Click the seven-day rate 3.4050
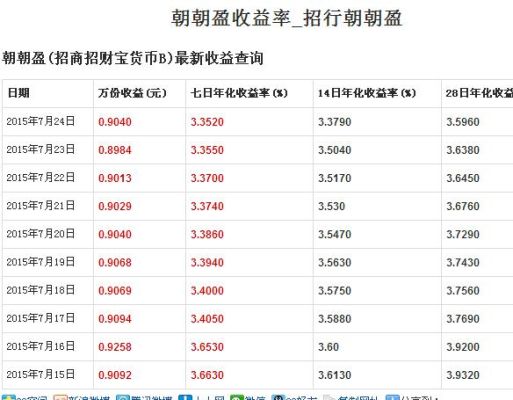The width and height of the screenshot is (513, 400). (x=207, y=319)
